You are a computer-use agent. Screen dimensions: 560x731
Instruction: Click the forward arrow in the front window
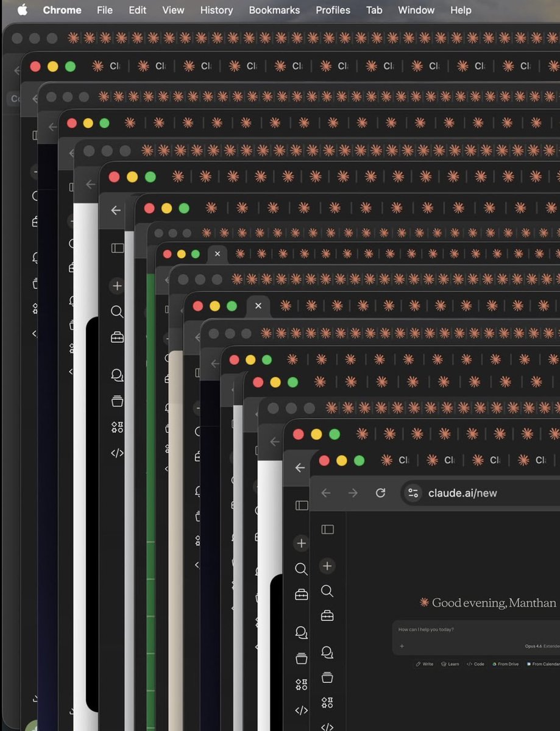[353, 493]
